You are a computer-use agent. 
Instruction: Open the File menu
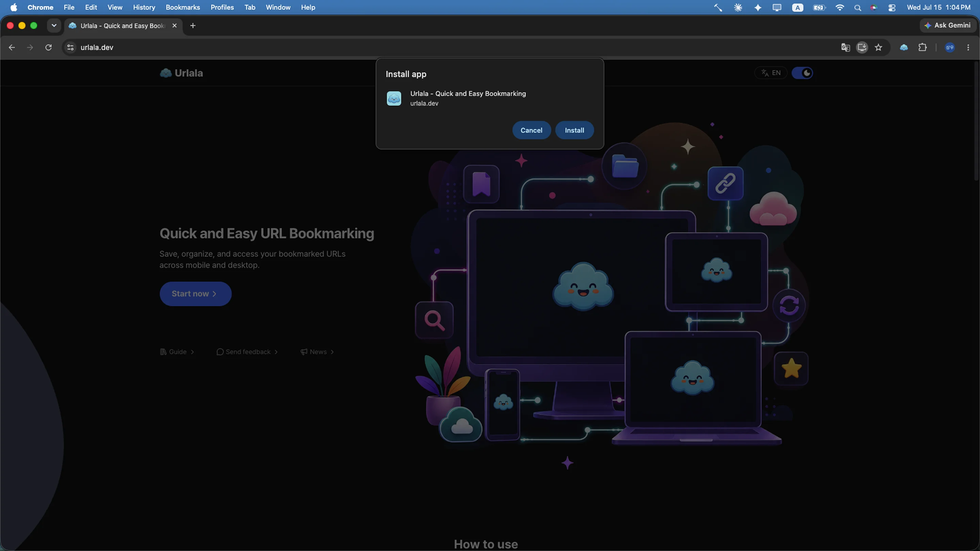click(x=69, y=7)
